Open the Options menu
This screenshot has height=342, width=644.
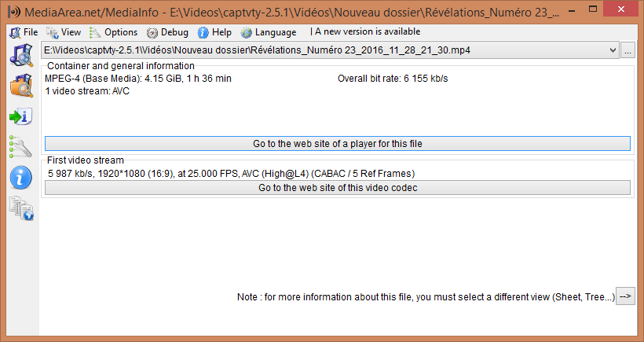pos(114,32)
